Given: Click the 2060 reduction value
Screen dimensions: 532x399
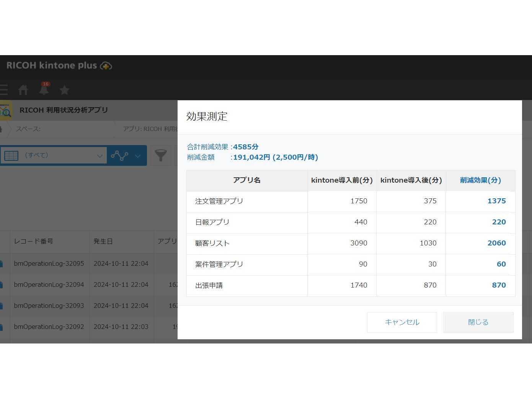Looking at the screenshot, I should click(x=496, y=243).
